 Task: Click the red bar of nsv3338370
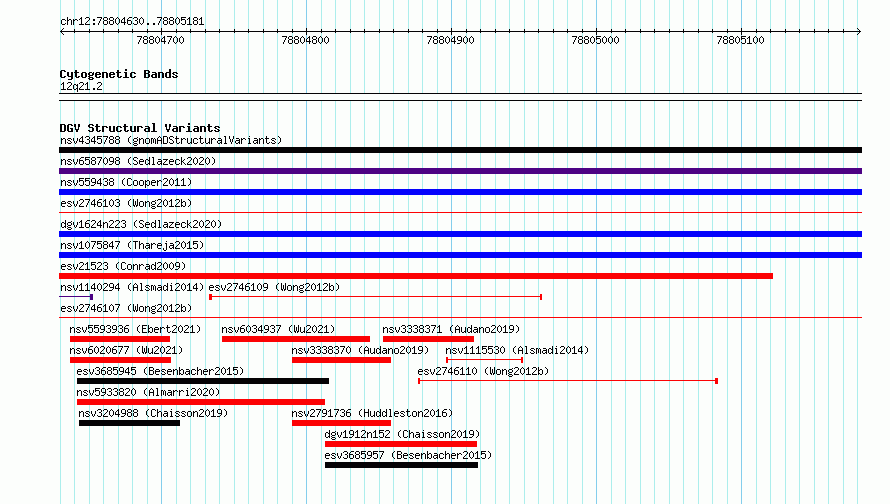click(341, 360)
